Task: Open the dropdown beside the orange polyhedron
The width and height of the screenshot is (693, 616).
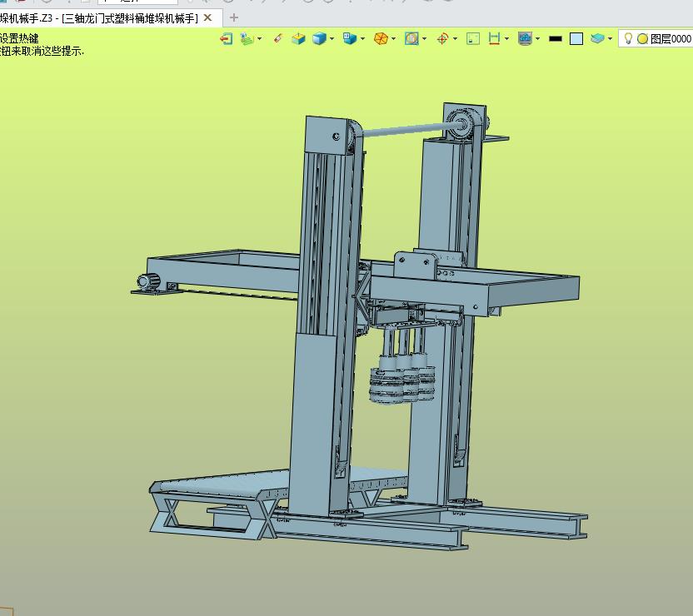Action: [393, 39]
